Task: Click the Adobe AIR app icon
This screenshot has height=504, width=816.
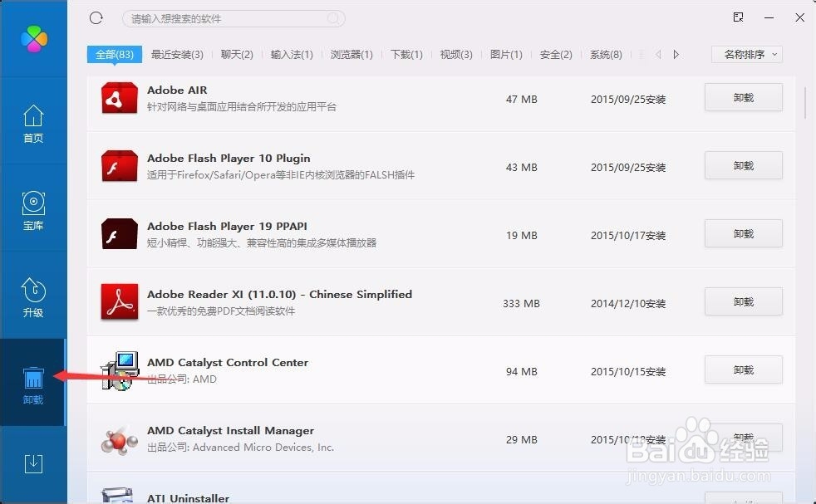Action: (119, 98)
